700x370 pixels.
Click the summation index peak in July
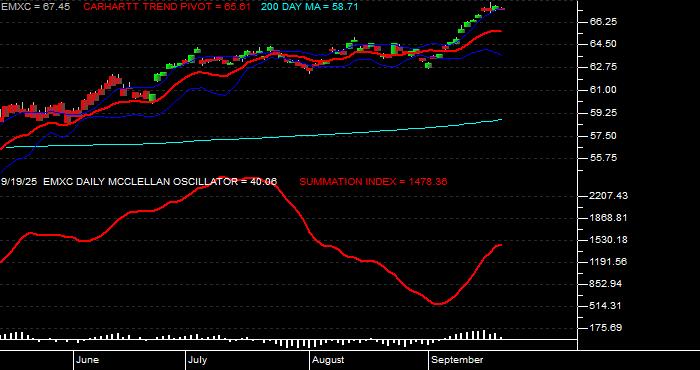pyautogui.click(x=223, y=178)
